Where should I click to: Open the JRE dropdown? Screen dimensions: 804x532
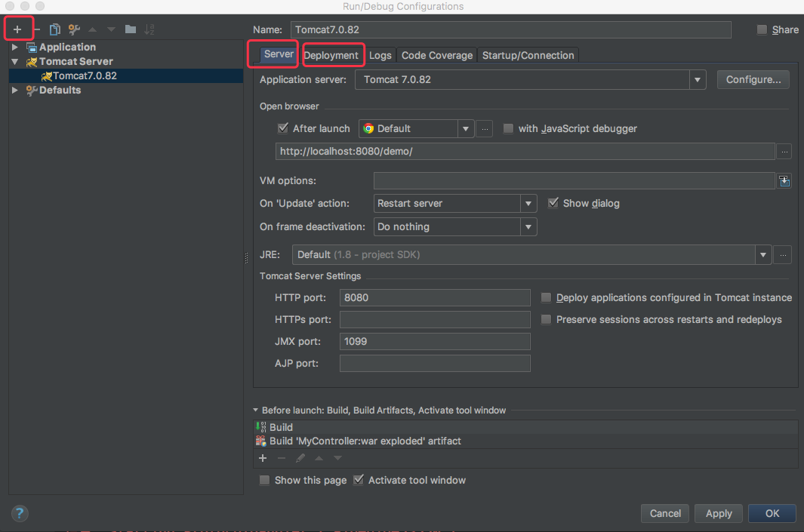(x=763, y=255)
